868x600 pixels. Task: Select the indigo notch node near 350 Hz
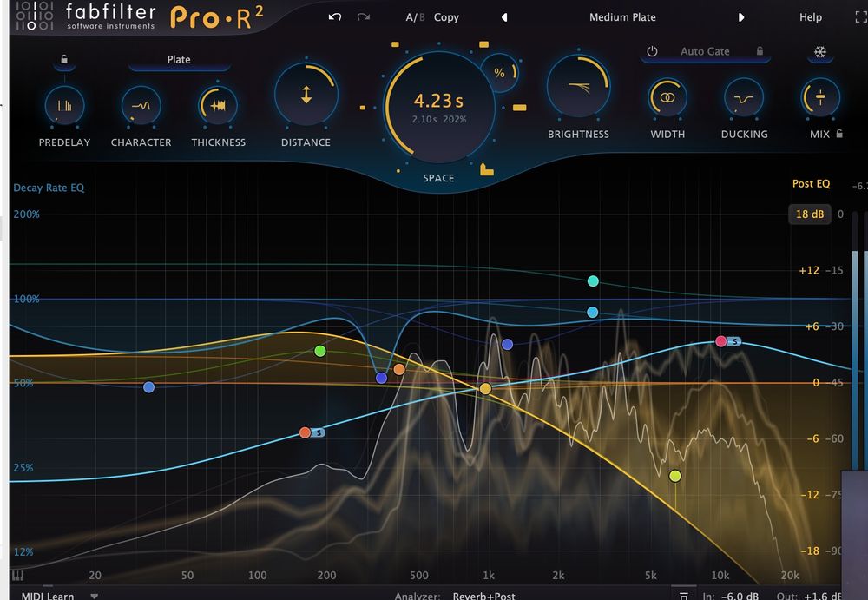(x=381, y=378)
